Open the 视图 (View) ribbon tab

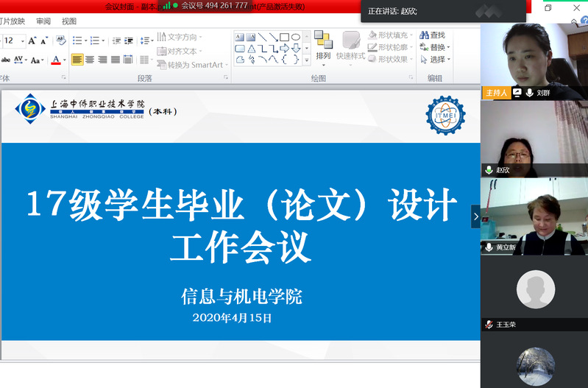tap(69, 21)
